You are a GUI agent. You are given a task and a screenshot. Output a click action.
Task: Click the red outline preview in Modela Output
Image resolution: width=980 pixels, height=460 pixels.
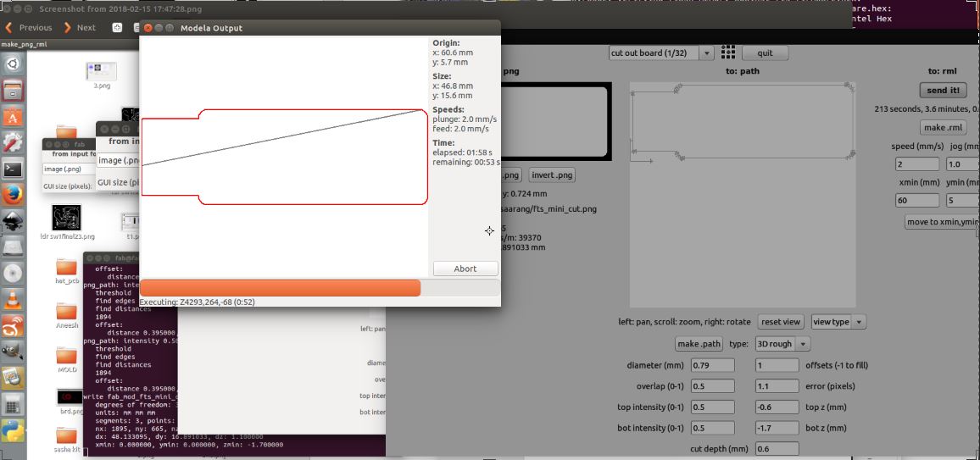(284, 157)
